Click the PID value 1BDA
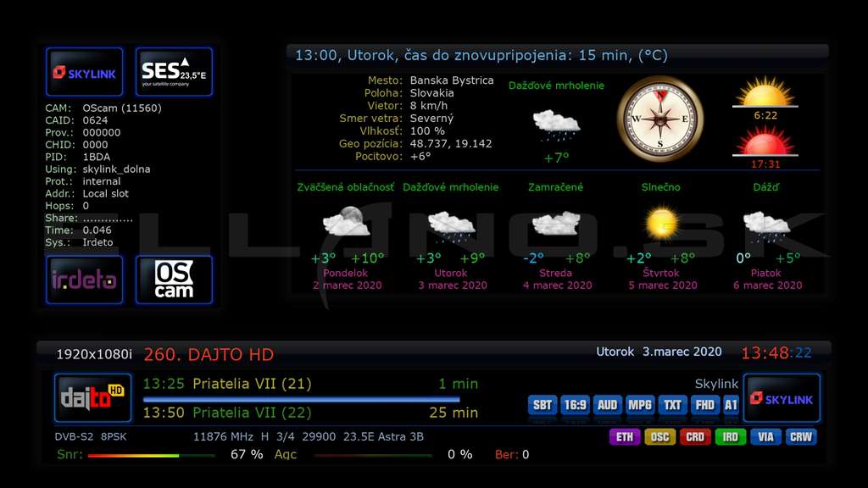The image size is (868, 488). coord(97,157)
